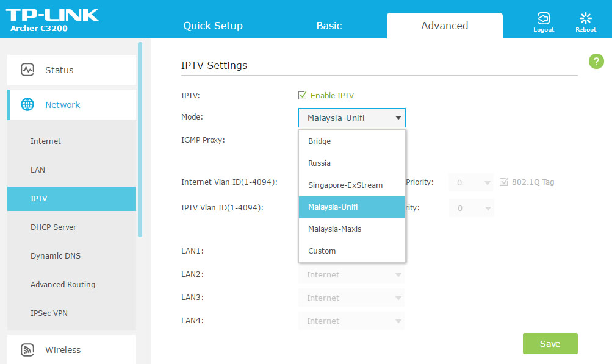612x364 pixels.
Task: Toggle the 802.1Q Tag checkbox
Action: click(503, 182)
